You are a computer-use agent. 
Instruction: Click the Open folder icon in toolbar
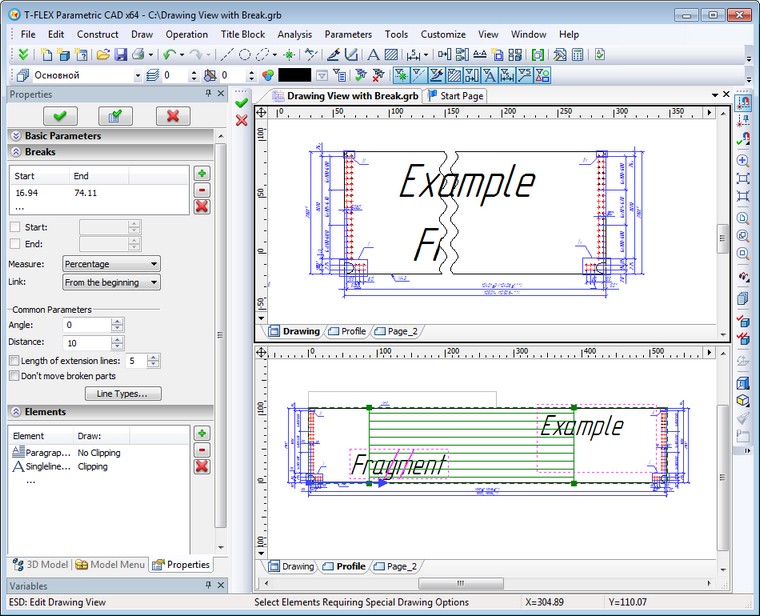(103, 55)
